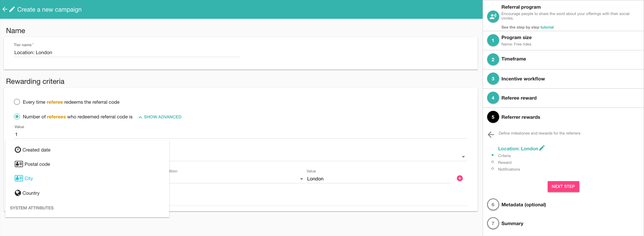The image size is (644, 236).
Task: Open the condition dropdown left of London
Action: point(301,179)
